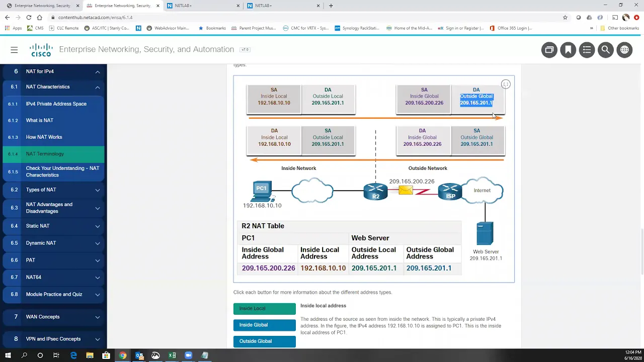644x362 pixels.
Task: Expand the Types of NAT section
Action: tap(98, 190)
